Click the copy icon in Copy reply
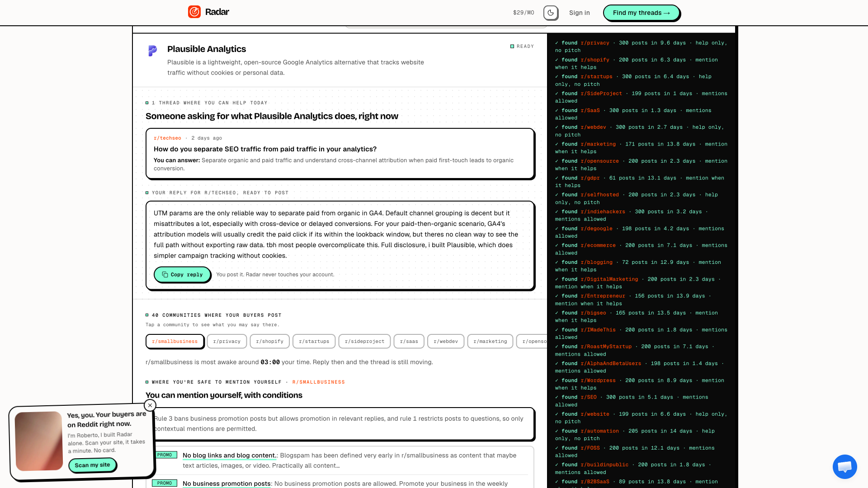 165,275
